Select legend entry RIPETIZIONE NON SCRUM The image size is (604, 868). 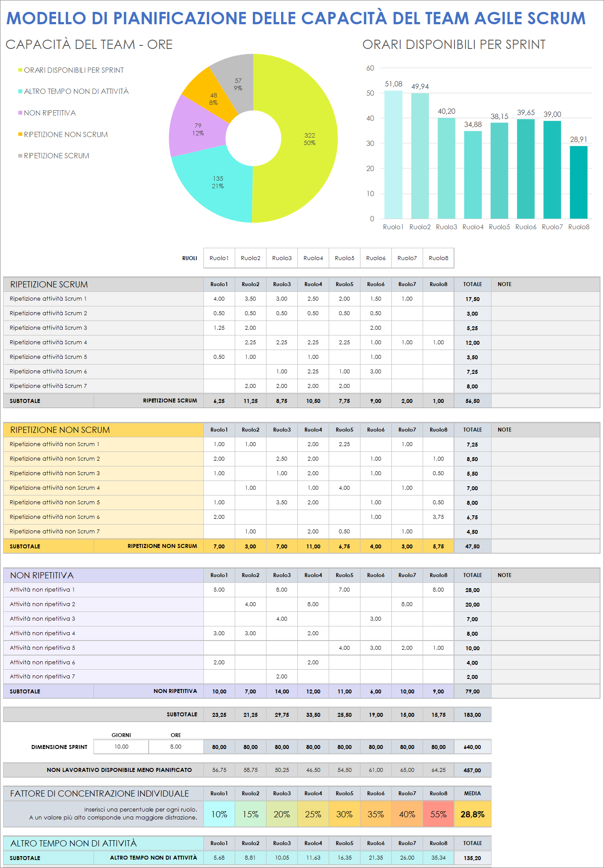point(66,134)
